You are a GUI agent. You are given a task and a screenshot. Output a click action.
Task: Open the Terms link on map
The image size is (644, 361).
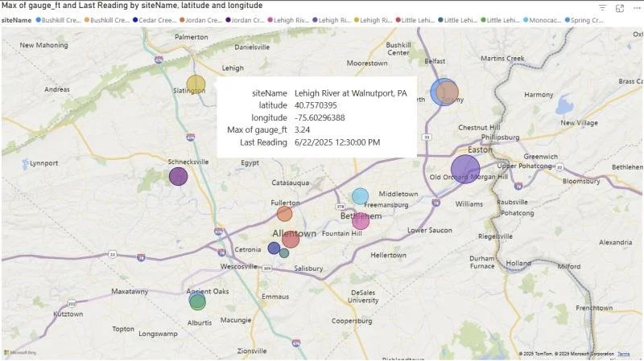click(x=623, y=354)
